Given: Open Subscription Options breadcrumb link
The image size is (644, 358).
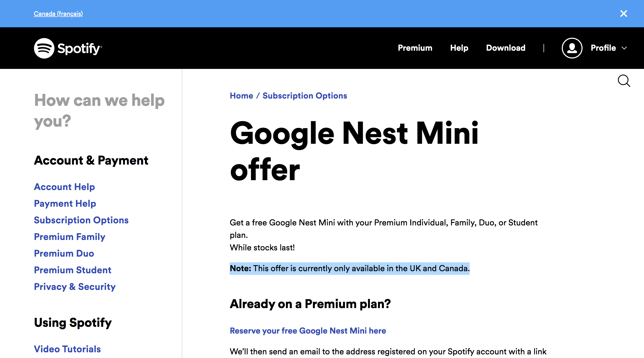Looking at the screenshot, I should point(305,96).
